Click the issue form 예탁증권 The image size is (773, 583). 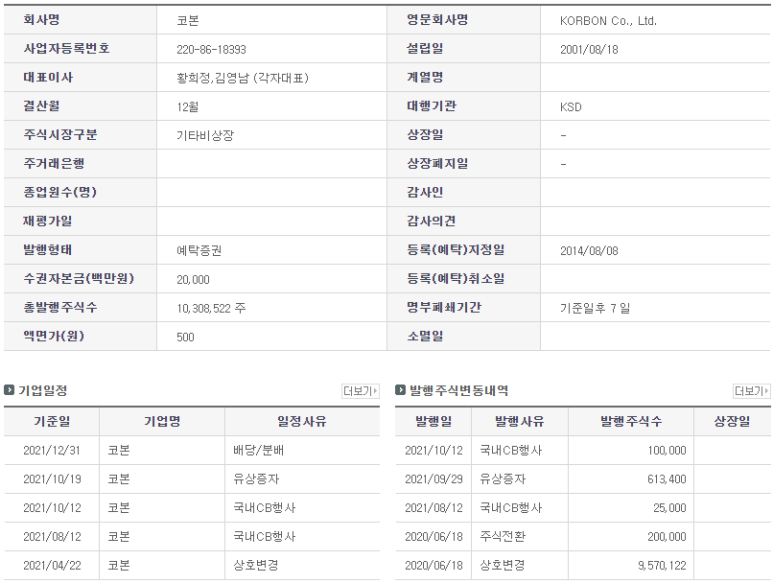click(199, 250)
